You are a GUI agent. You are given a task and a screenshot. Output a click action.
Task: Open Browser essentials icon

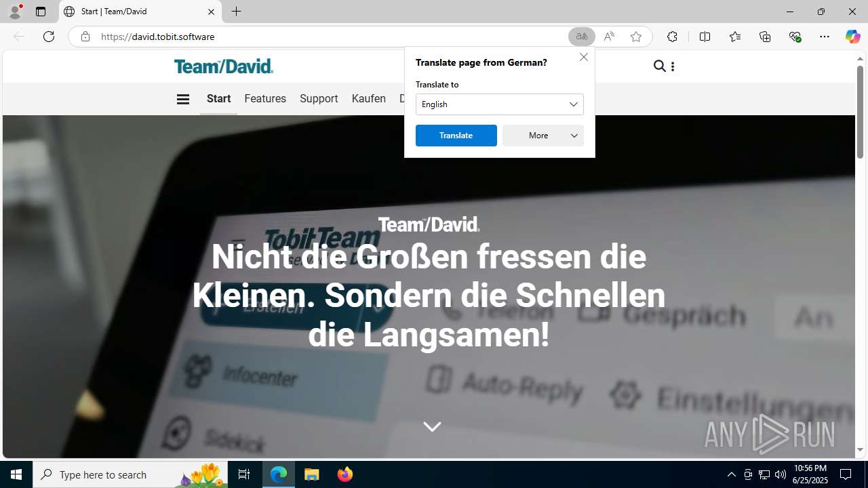795,37
